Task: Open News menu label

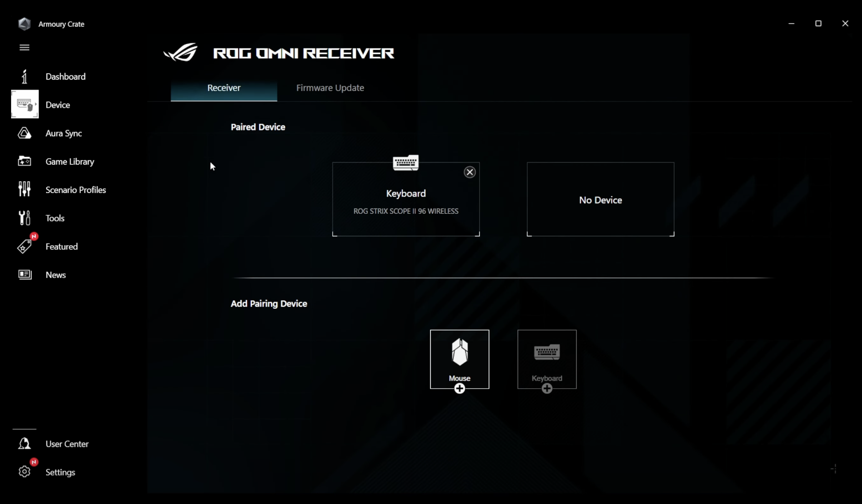Action: pyautogui.click(x=56, y=275)
